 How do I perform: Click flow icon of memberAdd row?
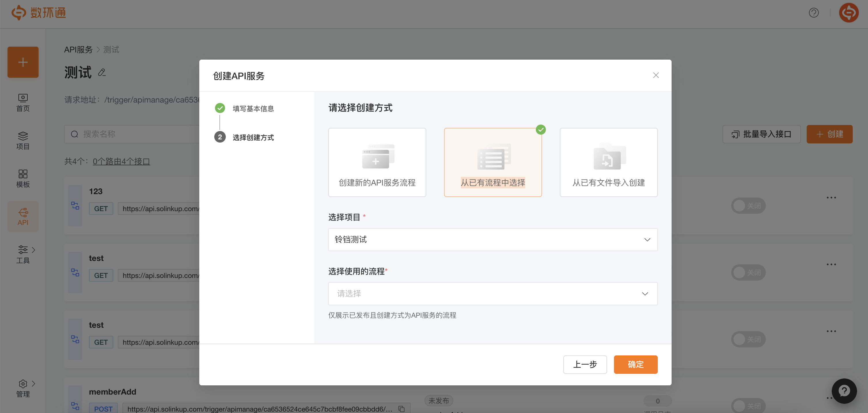[x=75, y=406]
